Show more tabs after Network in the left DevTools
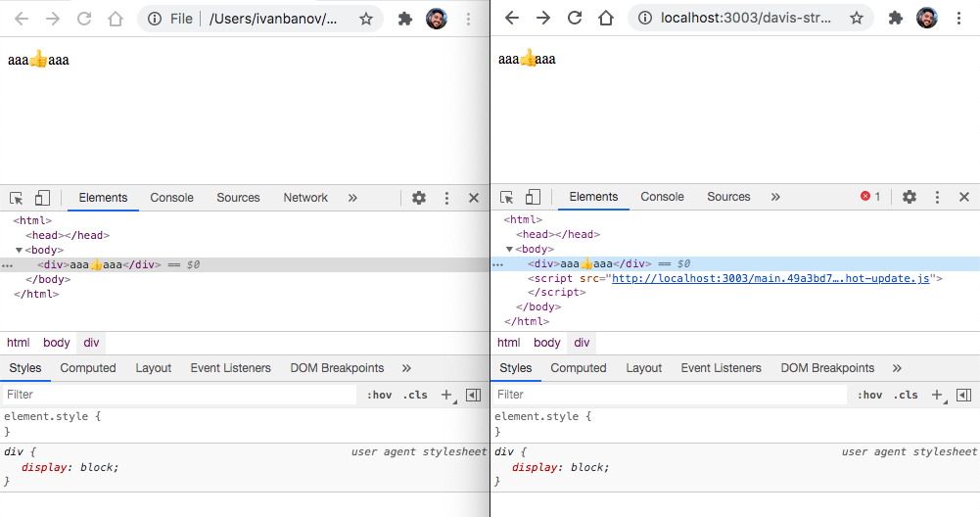The height and width of the screenshot is (517, 980). point(352,198)
